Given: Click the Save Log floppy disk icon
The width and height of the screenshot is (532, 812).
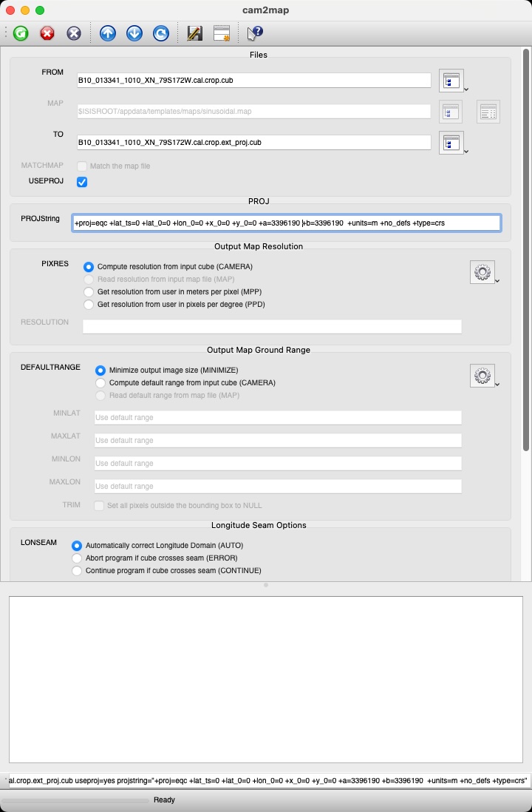Looking at the screenshot, I should 195,33.
